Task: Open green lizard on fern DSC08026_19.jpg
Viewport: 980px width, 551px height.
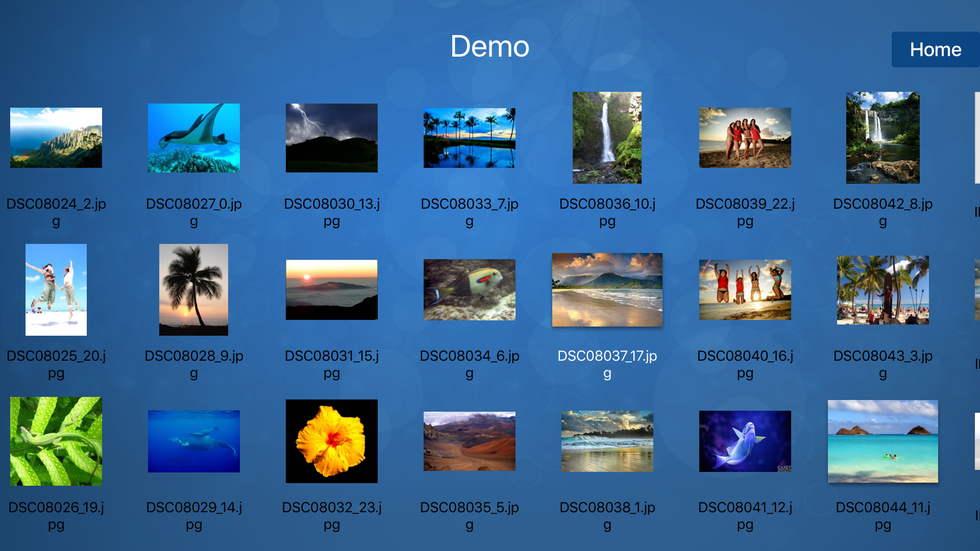Action: [x=56, y=441]
